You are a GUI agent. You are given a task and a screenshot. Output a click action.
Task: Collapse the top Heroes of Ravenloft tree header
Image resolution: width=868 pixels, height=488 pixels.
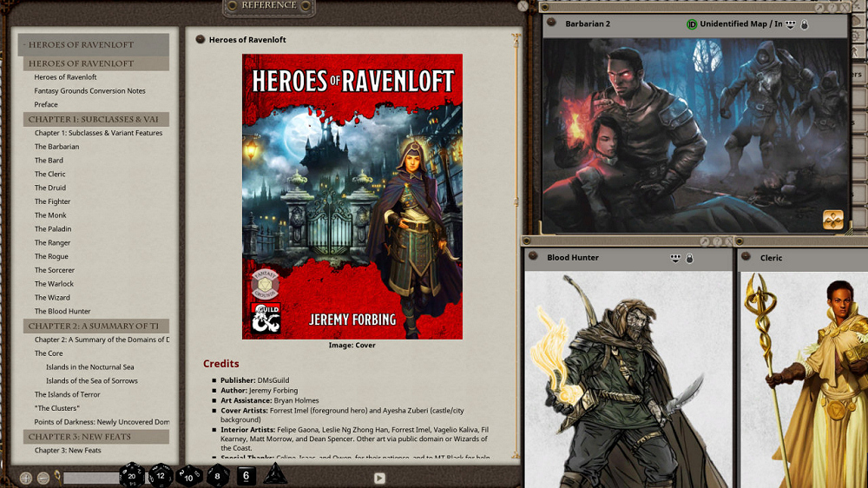94,44
